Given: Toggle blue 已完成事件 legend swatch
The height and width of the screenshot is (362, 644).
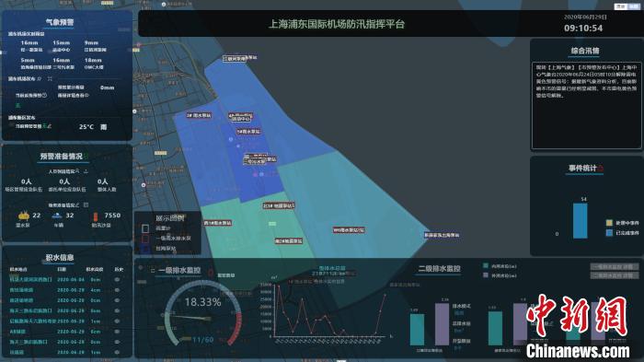Looking at the screenshot, I should point(609,233).
